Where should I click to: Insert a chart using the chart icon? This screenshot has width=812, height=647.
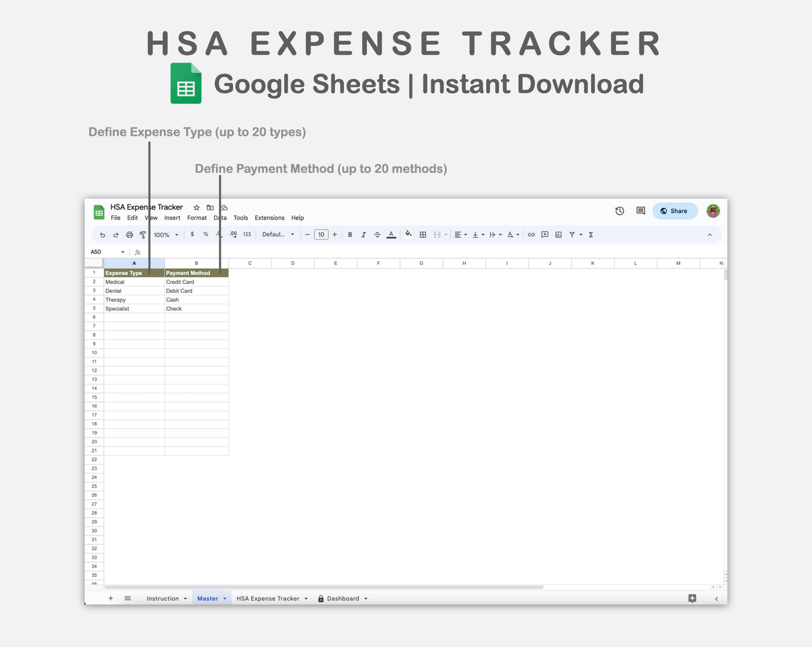pyautogui.click(x=558, y=234)
